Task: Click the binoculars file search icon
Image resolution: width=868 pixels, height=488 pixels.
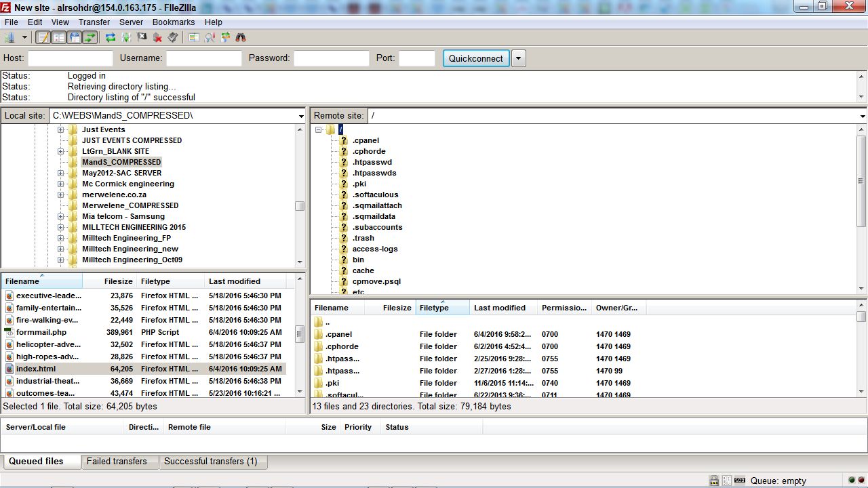Action: [x=241, y=38]
